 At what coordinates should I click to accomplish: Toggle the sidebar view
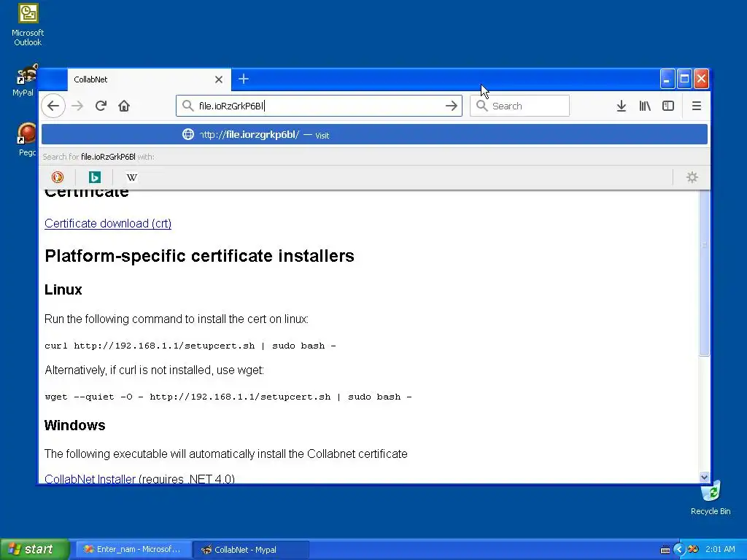[668, 106]
